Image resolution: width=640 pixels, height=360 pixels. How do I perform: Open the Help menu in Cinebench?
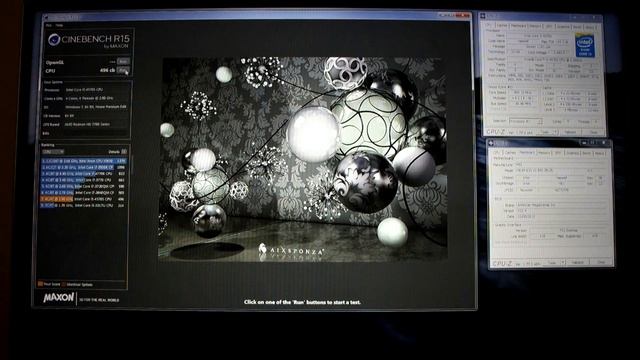[59, 25]
